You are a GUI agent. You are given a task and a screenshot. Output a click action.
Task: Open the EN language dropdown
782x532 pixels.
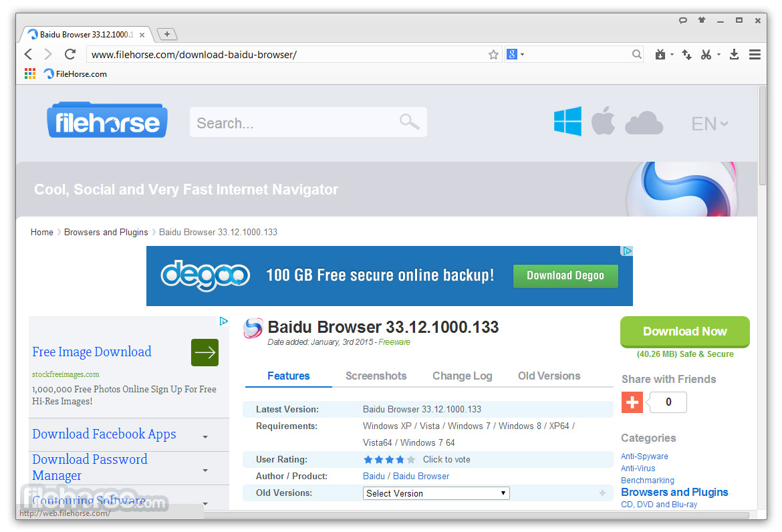point(709,124)
